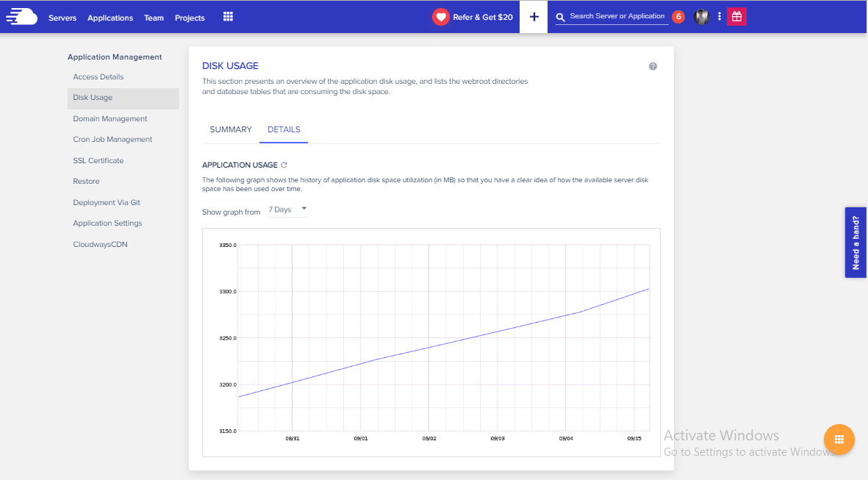Open the Servers menu
This screenshot has height=480, width=868.
62,18
